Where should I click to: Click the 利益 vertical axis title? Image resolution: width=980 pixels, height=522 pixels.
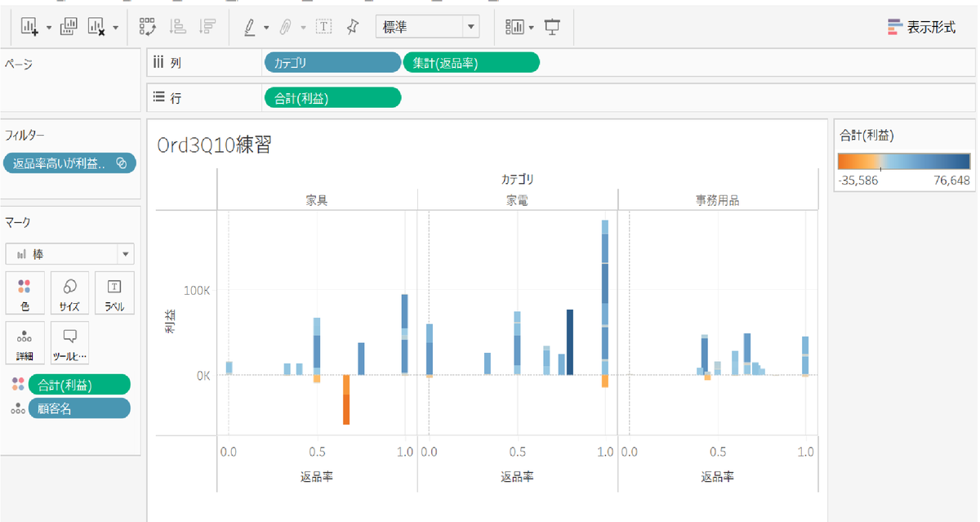[x=171, y=323]
